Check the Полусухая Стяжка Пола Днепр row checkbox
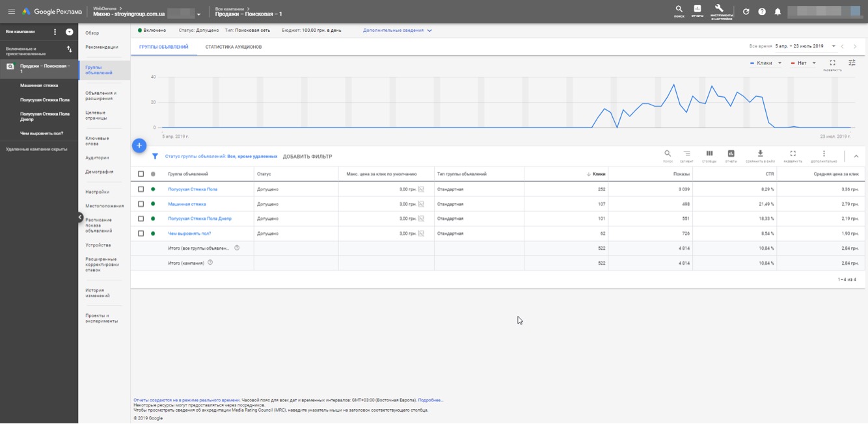 point(141,219)
